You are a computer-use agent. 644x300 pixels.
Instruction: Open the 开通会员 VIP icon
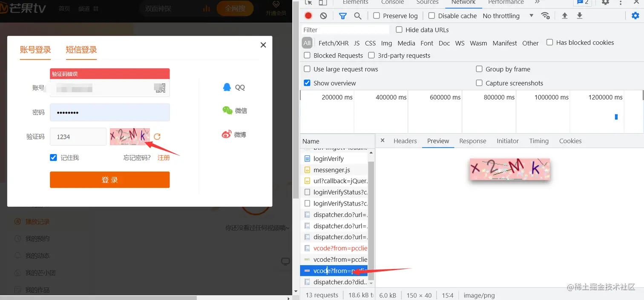[x=276, y=8]
